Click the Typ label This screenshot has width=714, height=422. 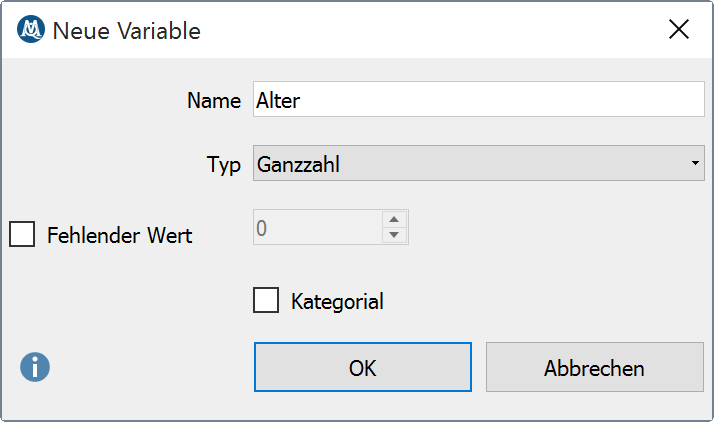(224, 165)
